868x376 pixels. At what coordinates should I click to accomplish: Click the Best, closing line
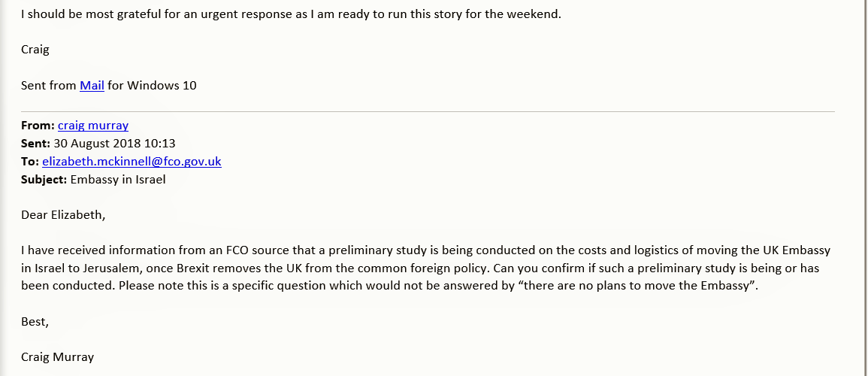[35, 322]
